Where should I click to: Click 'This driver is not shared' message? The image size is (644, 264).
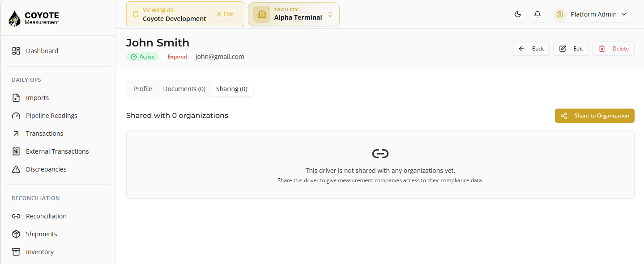(380, 171)
